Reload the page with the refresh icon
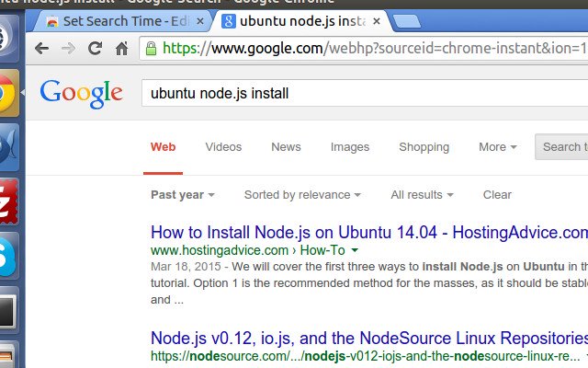Viewport: 588px width, 368px height. (95, 49)
